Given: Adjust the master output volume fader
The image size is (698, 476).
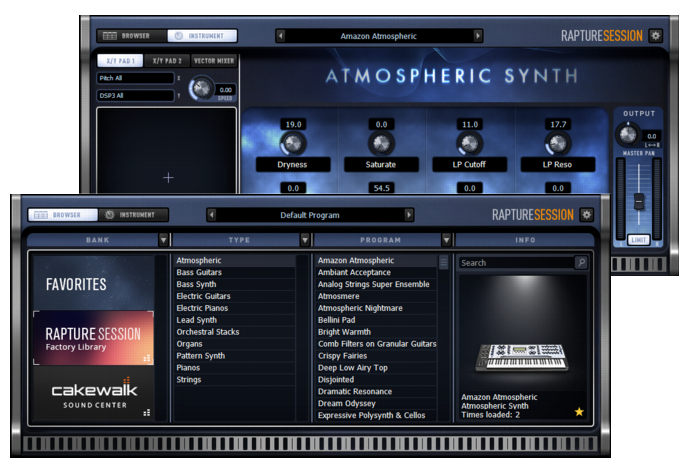Looking at the screenshot, I should pos(638,201).
